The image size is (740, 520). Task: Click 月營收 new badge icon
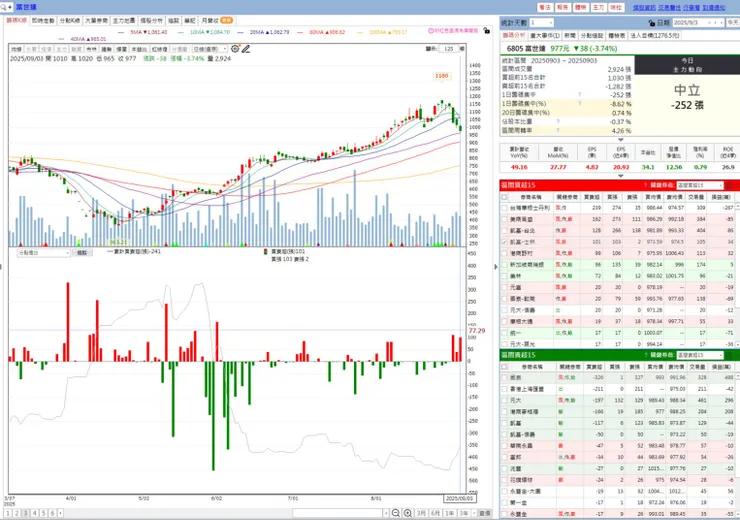[227, 20]
